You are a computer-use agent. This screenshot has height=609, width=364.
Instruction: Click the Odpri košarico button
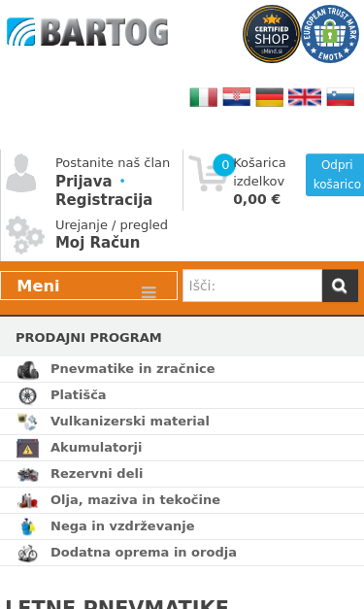335,175
